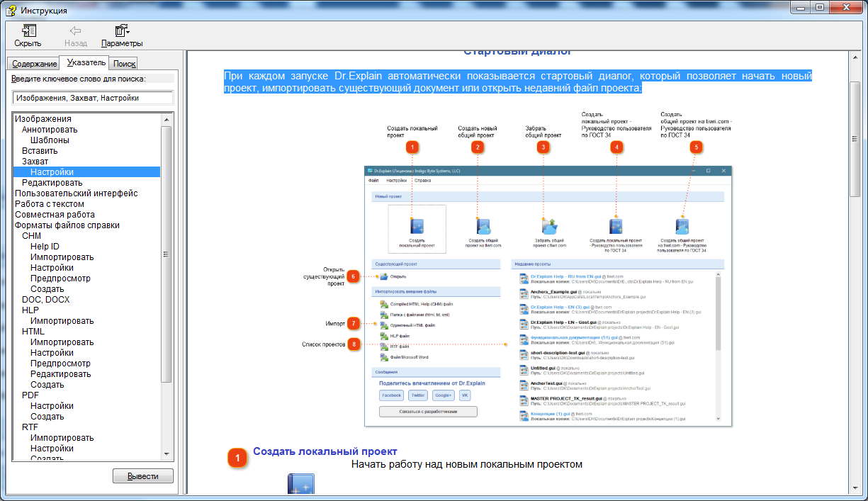This screenshot has height=501, width=868.
Task: Choose the Работа с текстом entry
Action: click(x=50, y=204)
